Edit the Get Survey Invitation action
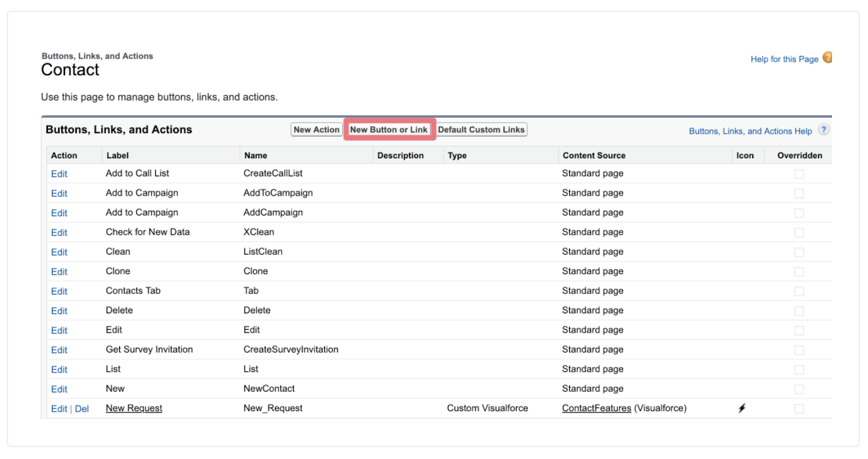Screen dimensions: 868x459 coord(59,350)
